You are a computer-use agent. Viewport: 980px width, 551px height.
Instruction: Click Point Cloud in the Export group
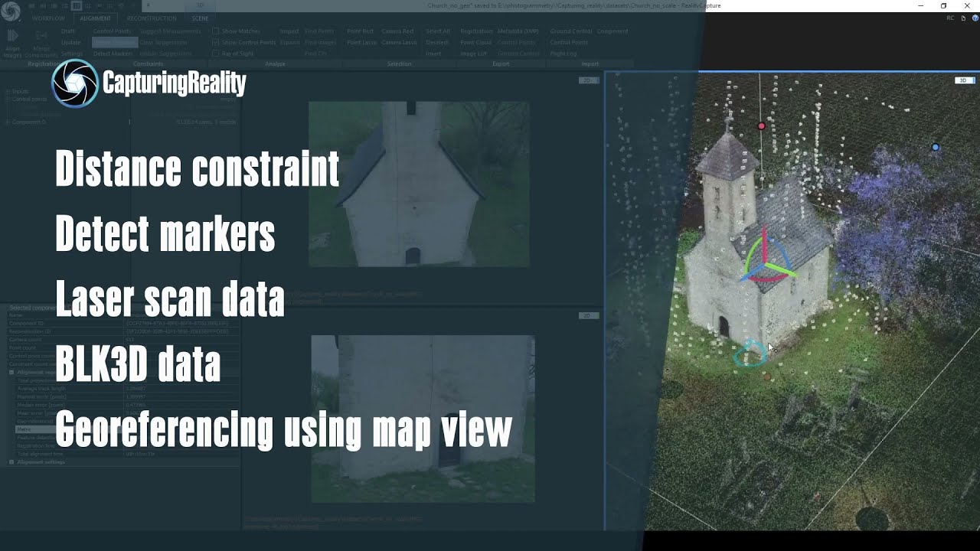(475, 42)
